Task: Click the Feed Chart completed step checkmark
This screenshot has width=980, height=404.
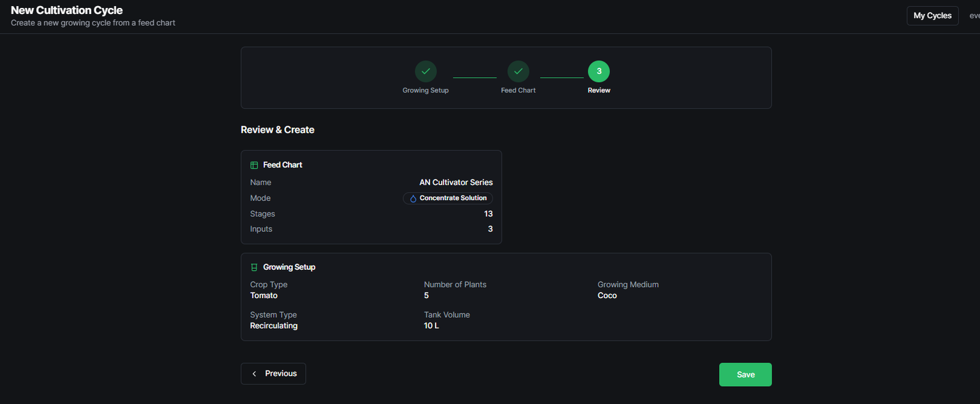Action: (x=518, y=71)
